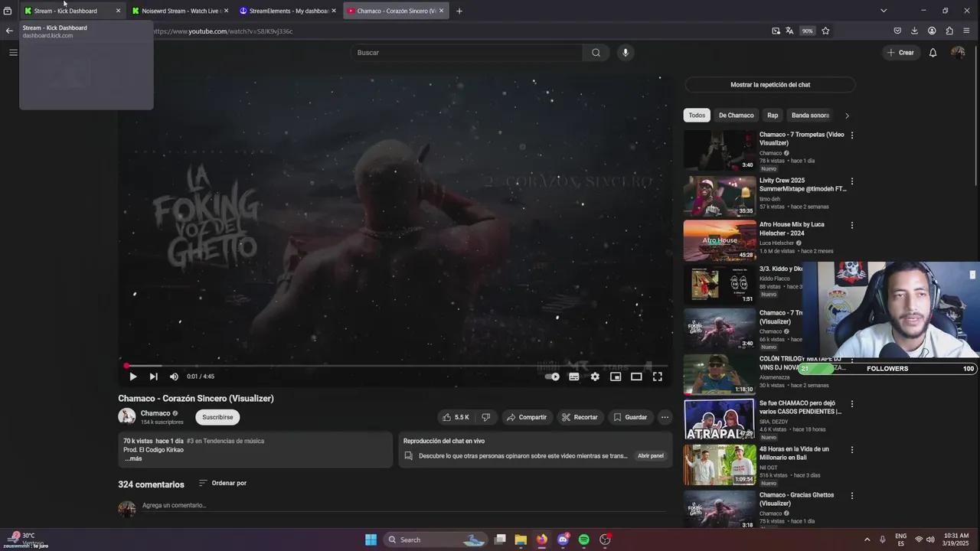Open options for 7 Trompetas video
This screenshot has width=980, height=551.
pos(852,135)
